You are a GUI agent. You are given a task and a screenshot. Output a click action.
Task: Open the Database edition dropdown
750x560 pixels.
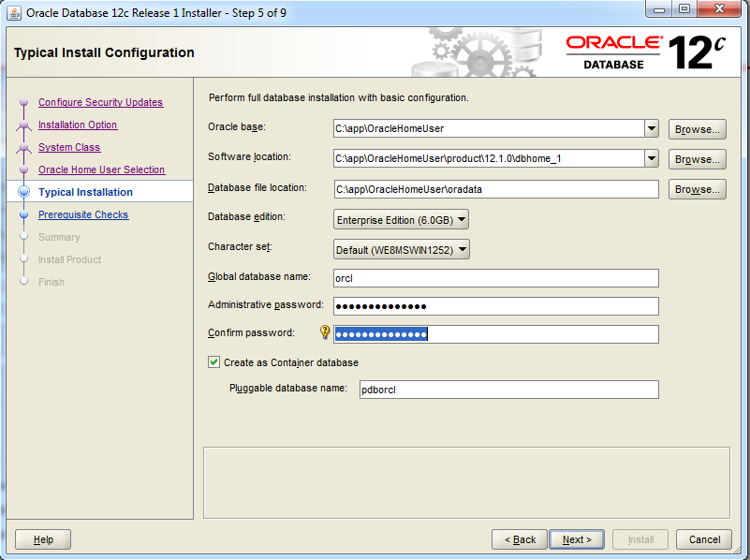(x=401, y=220)
